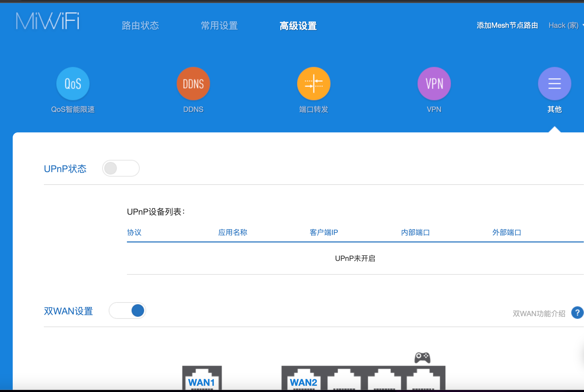
Task: Click the 应用名称 column header
Action: coord(233,232)
